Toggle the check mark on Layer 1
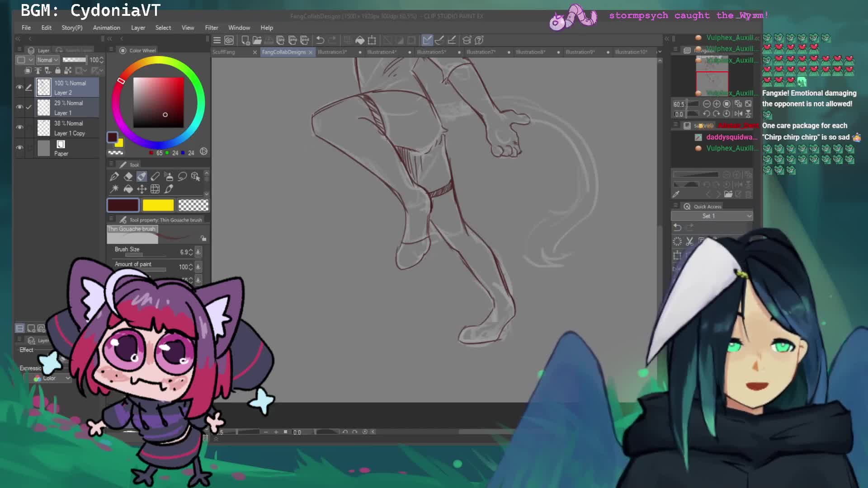 (x=29, y=108)
